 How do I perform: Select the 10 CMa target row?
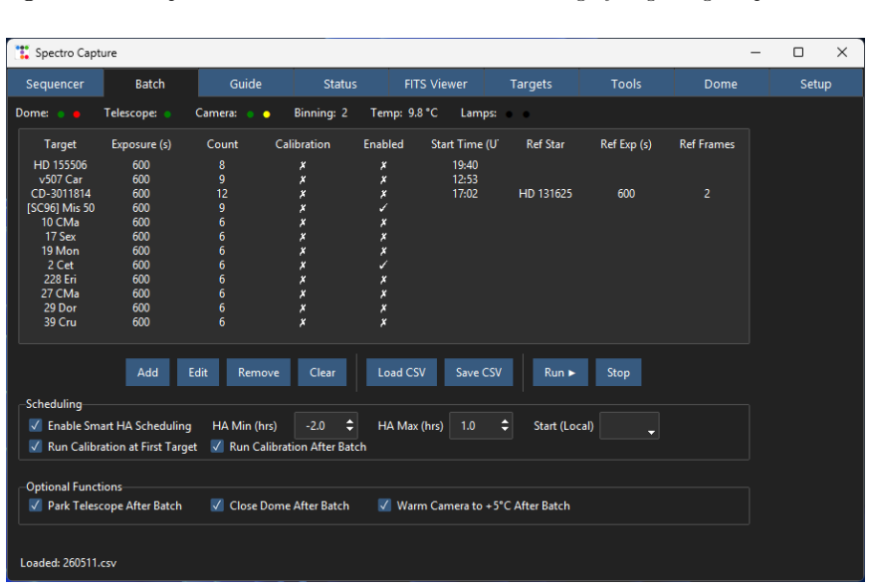384,222
